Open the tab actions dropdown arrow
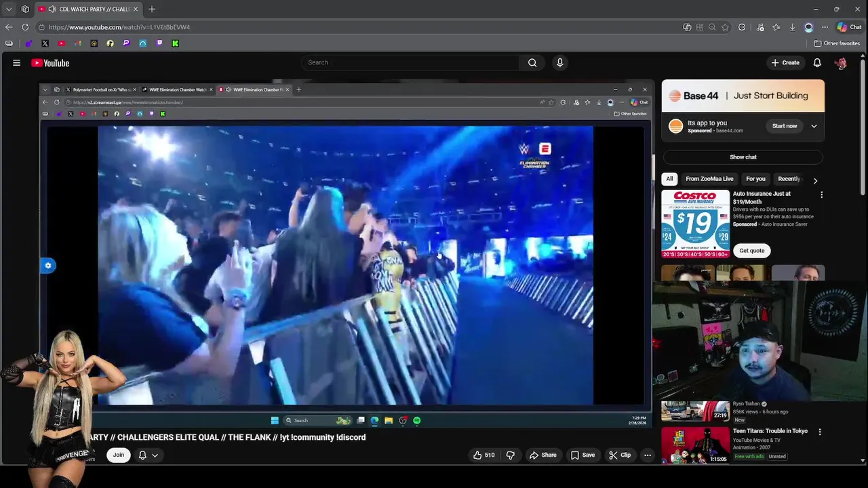Viewport: 868px width, 488px height. click(x=9, y=9)
